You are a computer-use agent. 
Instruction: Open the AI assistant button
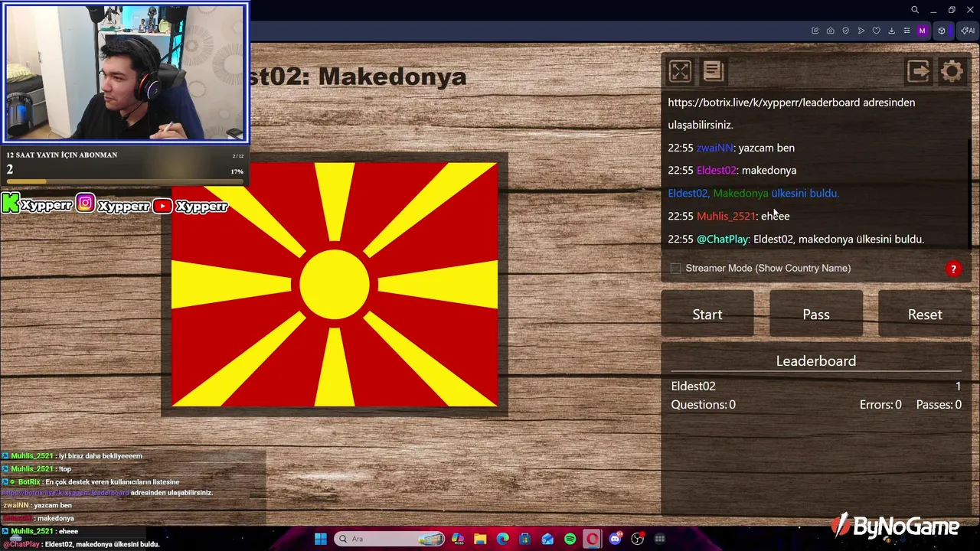(968, 31)
